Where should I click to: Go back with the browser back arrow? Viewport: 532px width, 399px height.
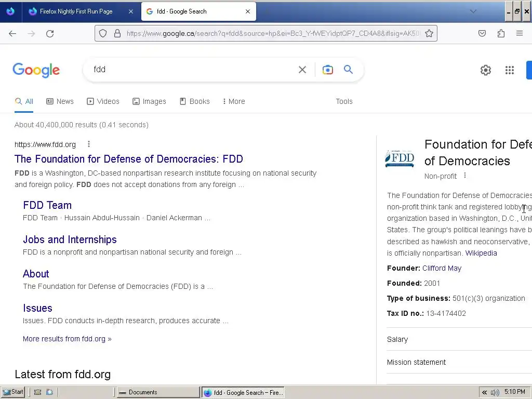(12, 34)
